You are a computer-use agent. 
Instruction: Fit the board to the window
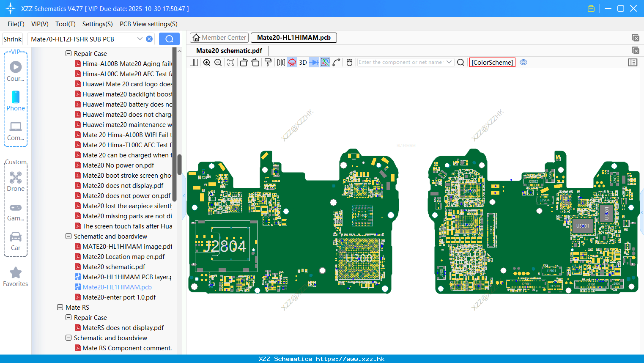[231, 63]
